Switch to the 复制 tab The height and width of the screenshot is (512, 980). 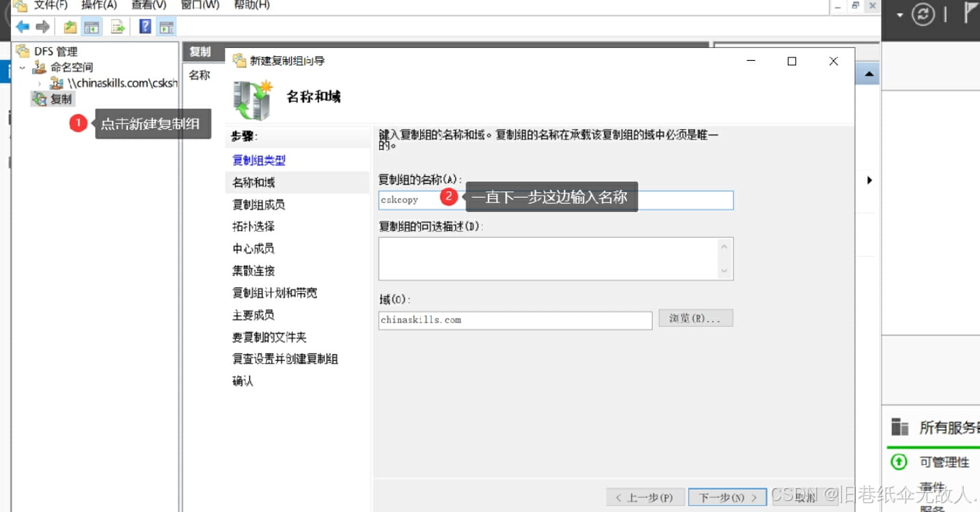pos(201,51)
